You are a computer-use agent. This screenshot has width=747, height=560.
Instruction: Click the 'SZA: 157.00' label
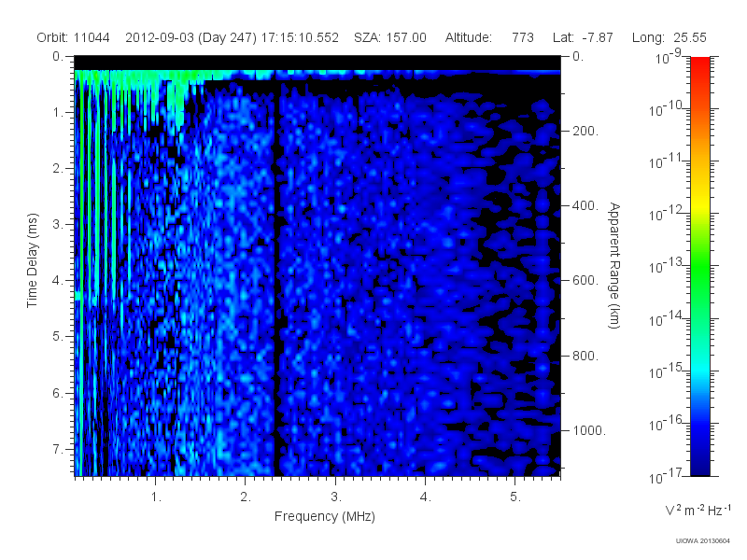pos(390,37)
